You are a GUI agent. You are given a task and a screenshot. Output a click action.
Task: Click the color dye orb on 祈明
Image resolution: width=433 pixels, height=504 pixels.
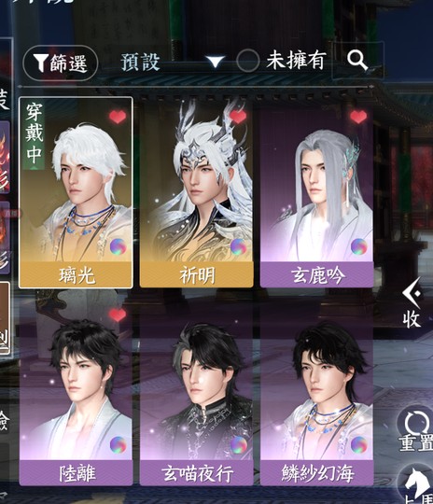tap(239, 246)
